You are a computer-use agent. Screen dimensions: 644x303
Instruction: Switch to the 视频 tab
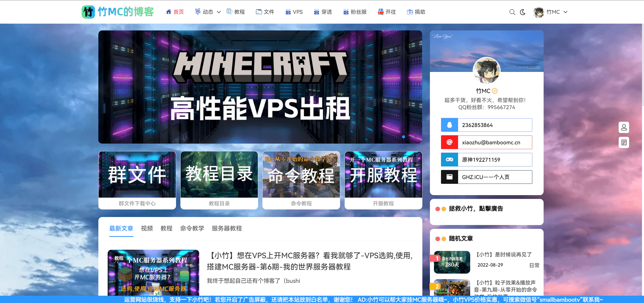pos(147,228)
